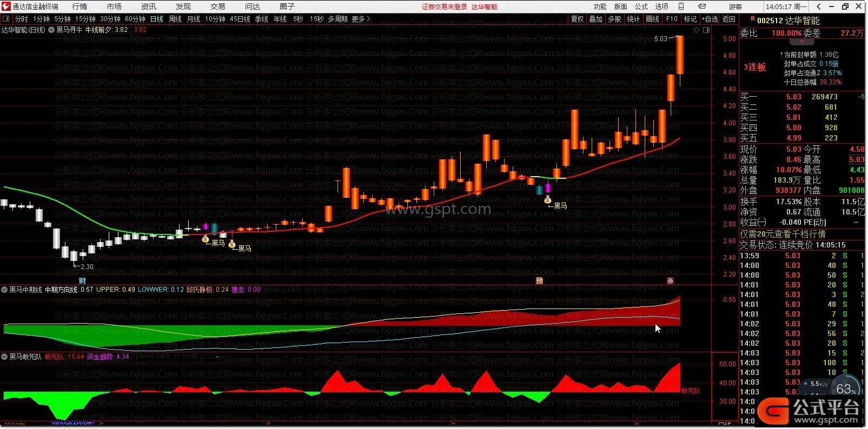Viewport: 868px width, 429px height.
Task: Click the 游客 guest account label
Action: 736,6
